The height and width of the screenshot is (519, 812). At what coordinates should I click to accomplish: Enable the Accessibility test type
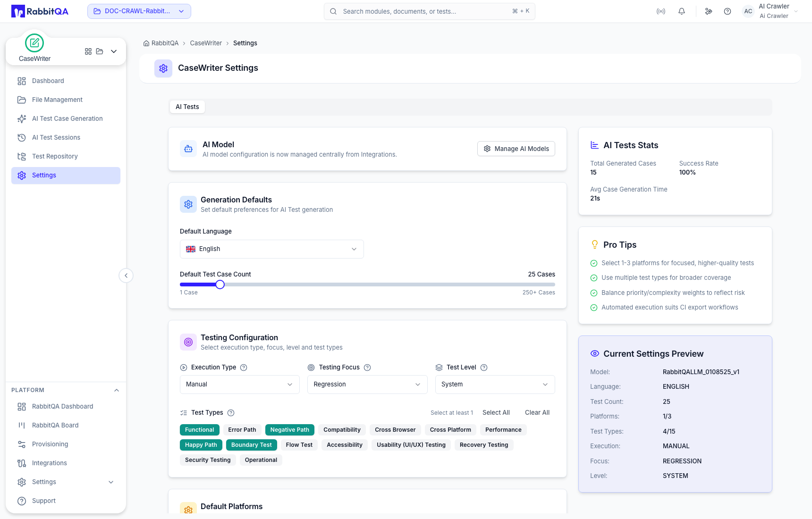pos(345,445)
